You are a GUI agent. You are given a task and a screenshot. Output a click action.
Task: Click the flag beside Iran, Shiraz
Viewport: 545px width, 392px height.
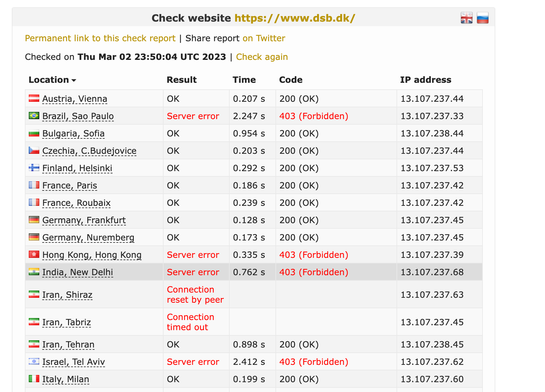click(34, 294)
